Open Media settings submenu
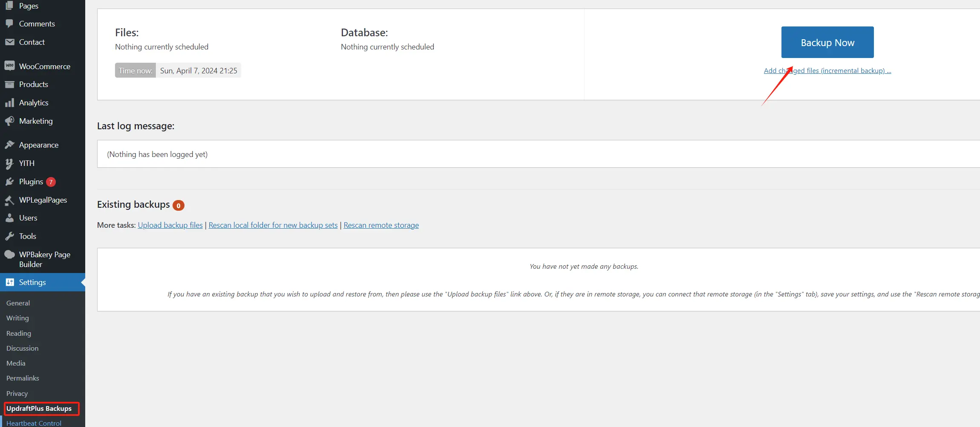This screenshot has width=980, height=427. click(16, 363)
